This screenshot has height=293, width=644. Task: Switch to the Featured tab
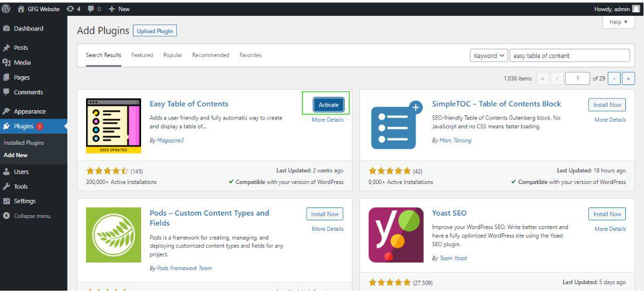(142, 55)
